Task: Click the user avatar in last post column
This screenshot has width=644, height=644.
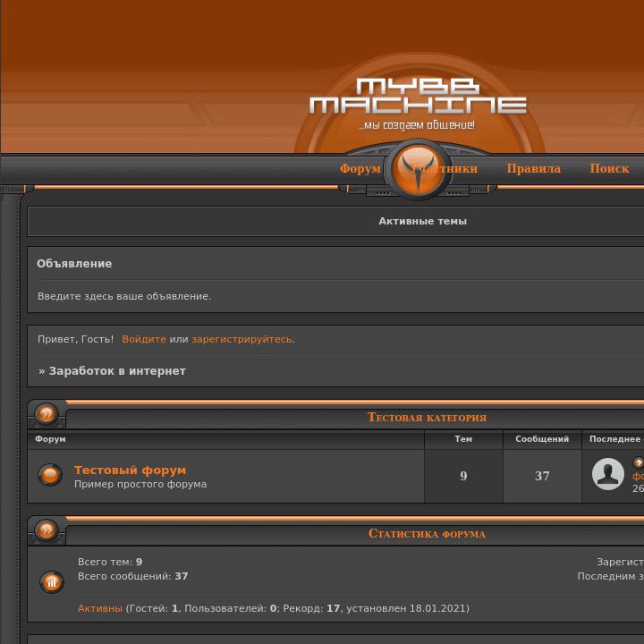Action: tap(608, 474)
